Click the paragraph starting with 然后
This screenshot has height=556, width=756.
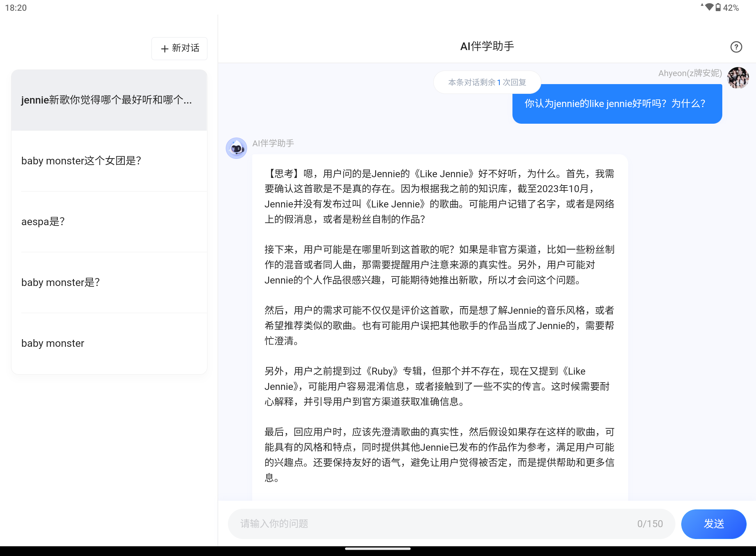(439, 326)
